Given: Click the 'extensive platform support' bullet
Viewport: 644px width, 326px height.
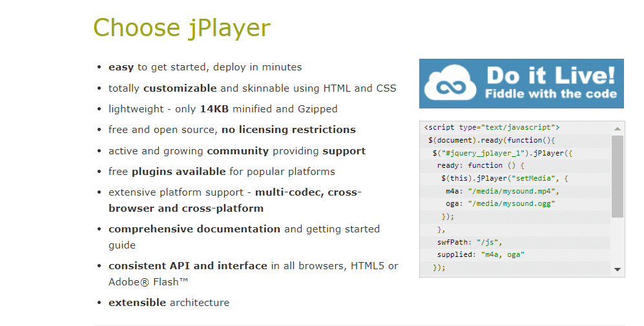Looking at the screenshot, I should 235,200.
